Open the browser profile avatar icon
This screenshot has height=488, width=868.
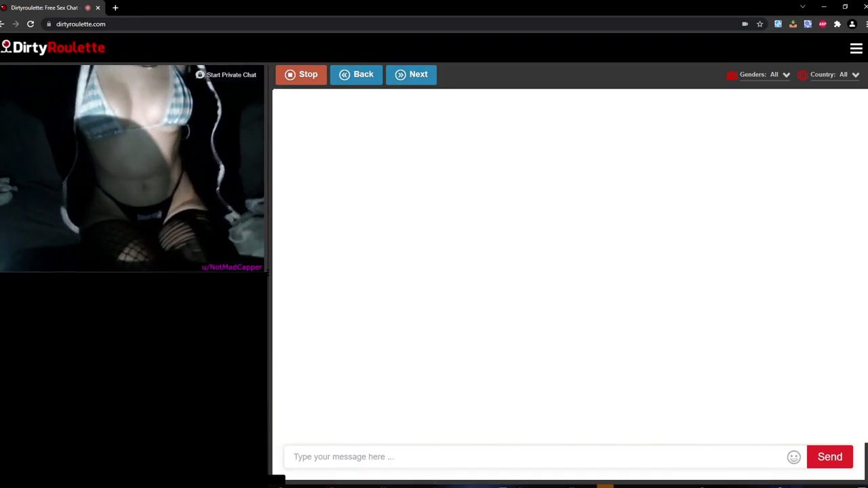[852, 24]
